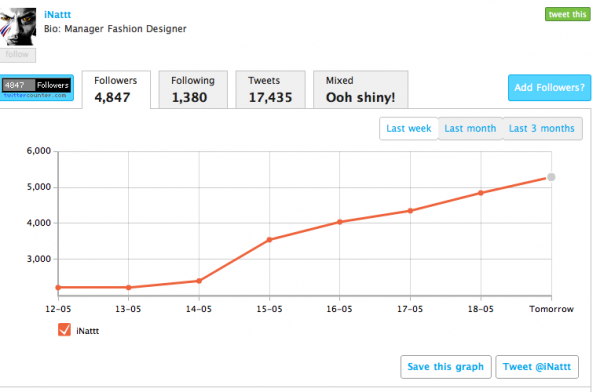Click the 18-05 x-axis label
600x392 pixels.
click(x=481, y=309)
